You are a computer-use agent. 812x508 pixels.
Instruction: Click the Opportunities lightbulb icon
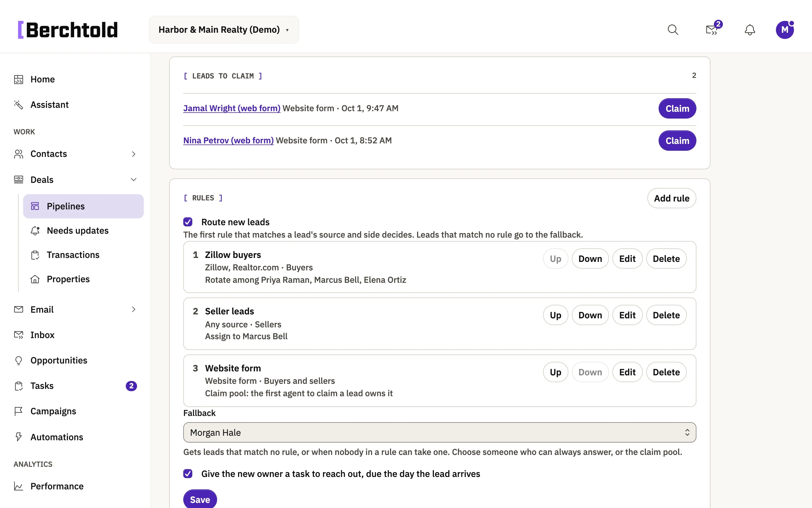tap(18, 360)
